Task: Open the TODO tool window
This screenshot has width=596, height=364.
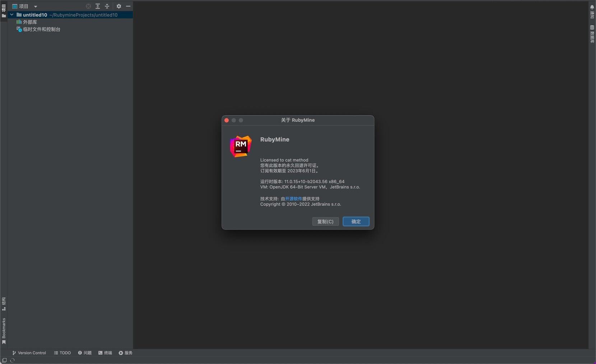Action: point(62,353)
